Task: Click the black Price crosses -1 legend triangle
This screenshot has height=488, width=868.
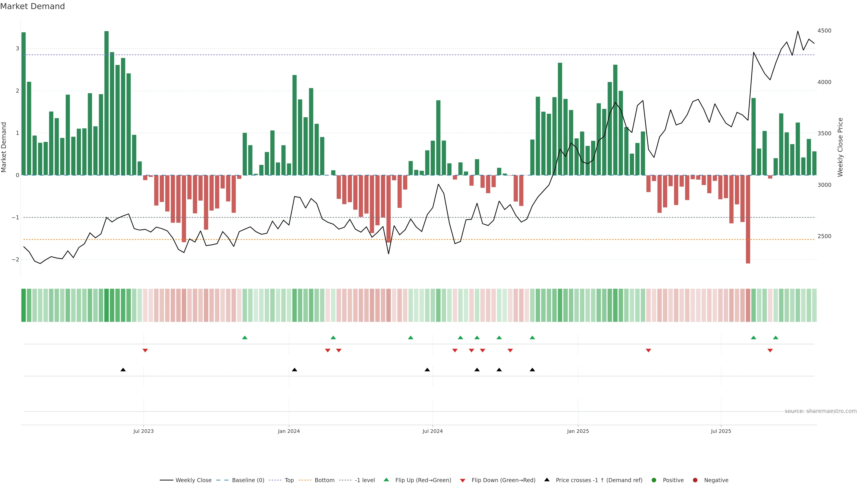Action: tap(547, 480)
